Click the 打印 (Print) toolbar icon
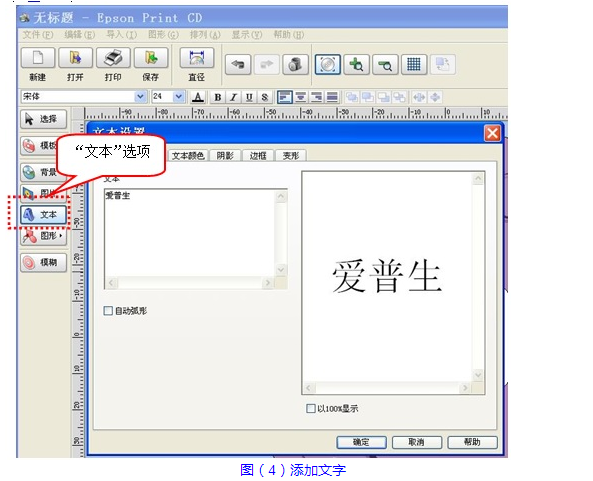Viewport: 593px width, 481px height. click(x=113, y=58)
